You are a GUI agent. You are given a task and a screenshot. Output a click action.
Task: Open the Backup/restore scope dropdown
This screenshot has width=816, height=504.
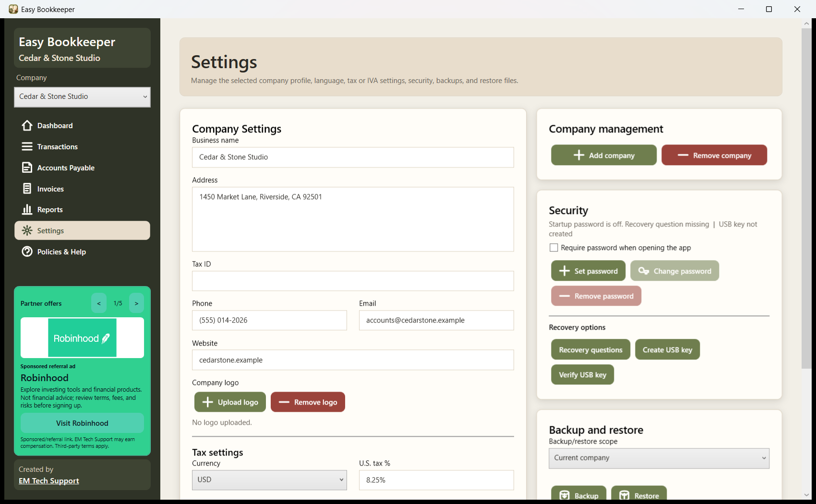pos(659,458)
